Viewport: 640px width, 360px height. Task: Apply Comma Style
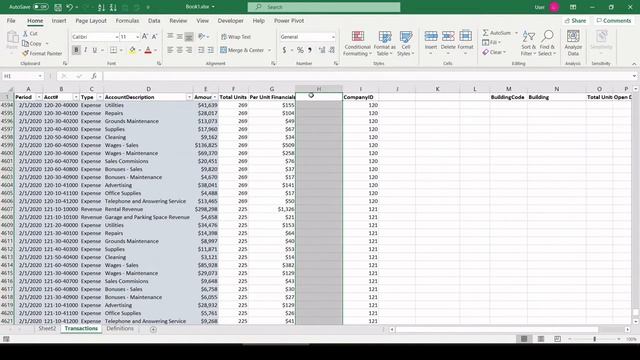[x=310, y=50]
